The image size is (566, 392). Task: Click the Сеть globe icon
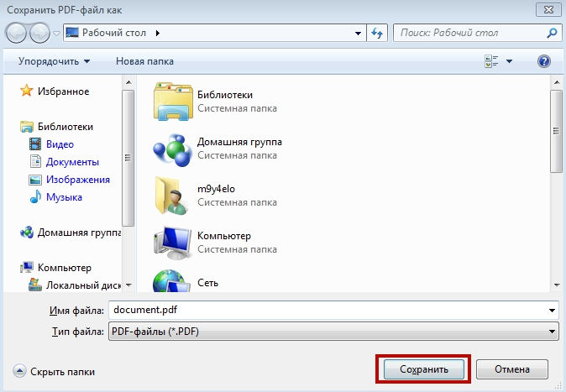click(172, 281)
